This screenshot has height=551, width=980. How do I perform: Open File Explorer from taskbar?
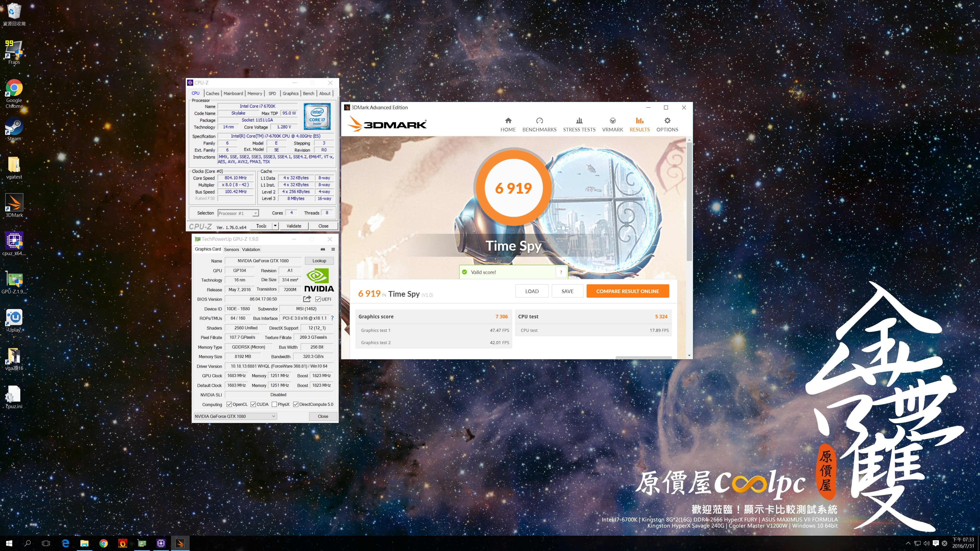(84, 543)
